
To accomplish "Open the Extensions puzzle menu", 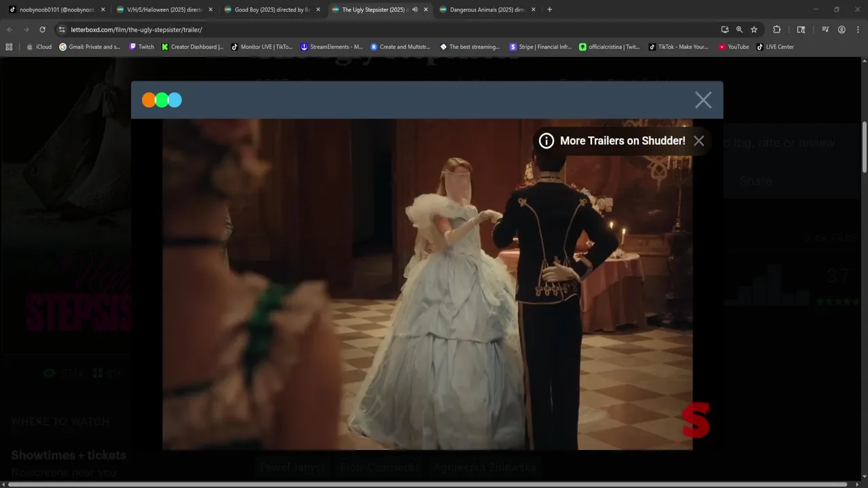I will click(777, 30).
